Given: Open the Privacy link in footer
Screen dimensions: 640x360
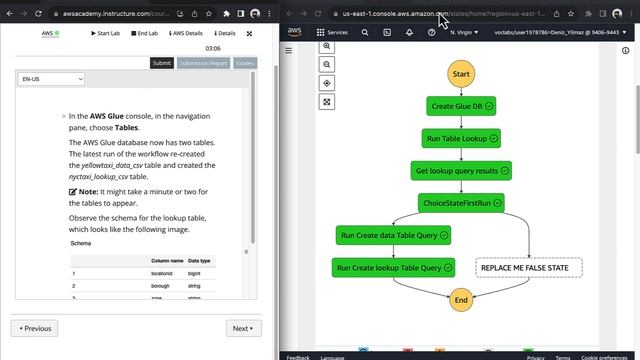Looking at the screenshot, I should (x=536, y=358).
